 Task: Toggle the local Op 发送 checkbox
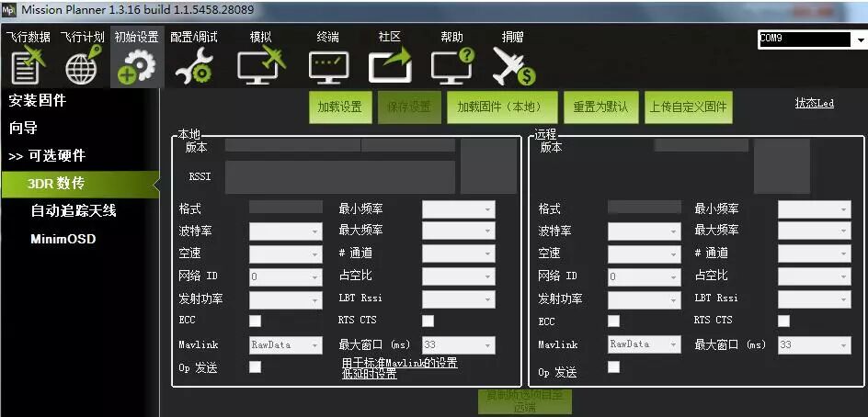[256, 366]
